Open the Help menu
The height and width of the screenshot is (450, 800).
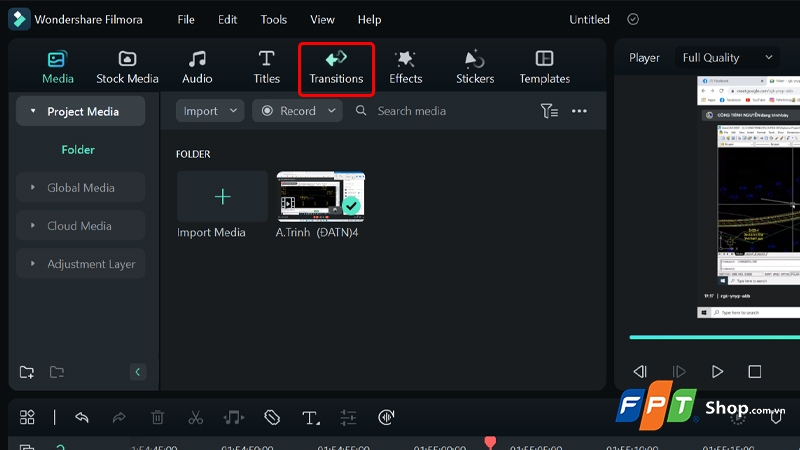pyautogui.click(x=369, y=20)
